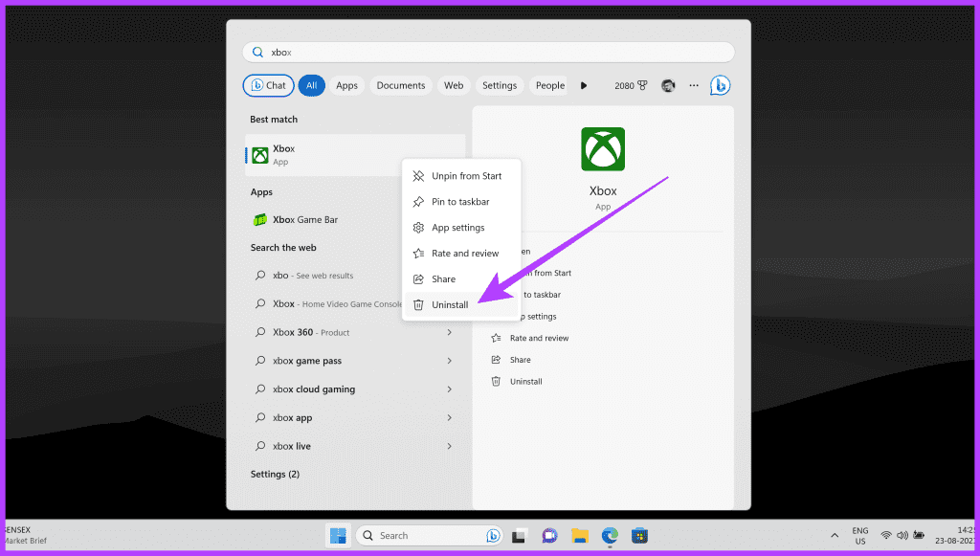Viewport: 980px width, 556px height.
Task: Click the gear icon beside App settings
Action: tap(418, 228)
